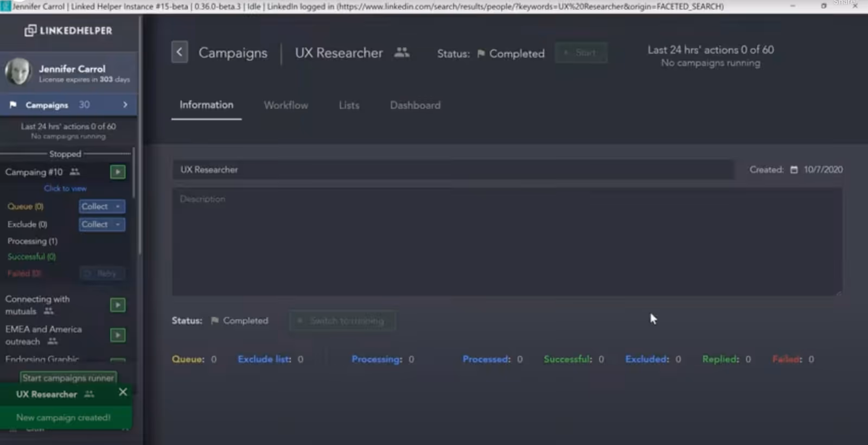Click the Excluded counter
868x445 pixels.
pos(653,359)
